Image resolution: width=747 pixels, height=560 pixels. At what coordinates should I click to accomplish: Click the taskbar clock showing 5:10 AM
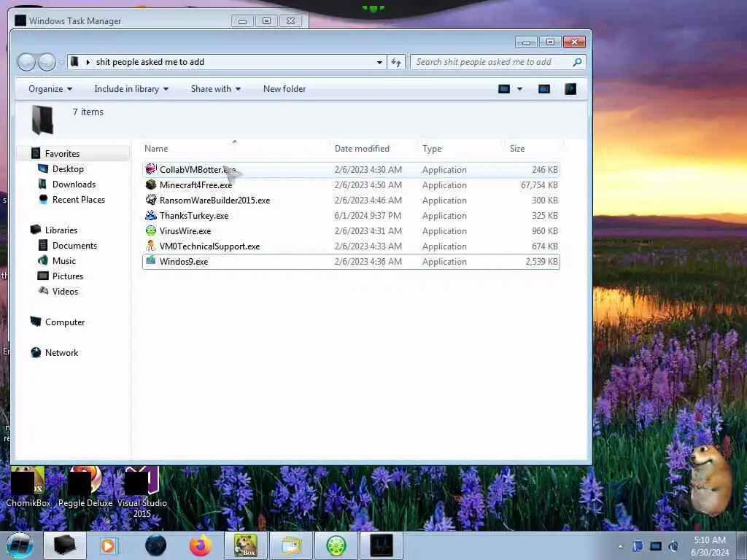tap(710, 546)
